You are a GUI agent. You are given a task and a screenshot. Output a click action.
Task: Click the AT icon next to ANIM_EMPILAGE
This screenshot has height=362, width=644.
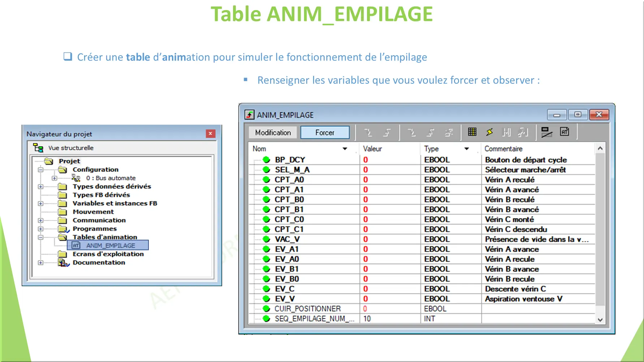click(76, 245)
